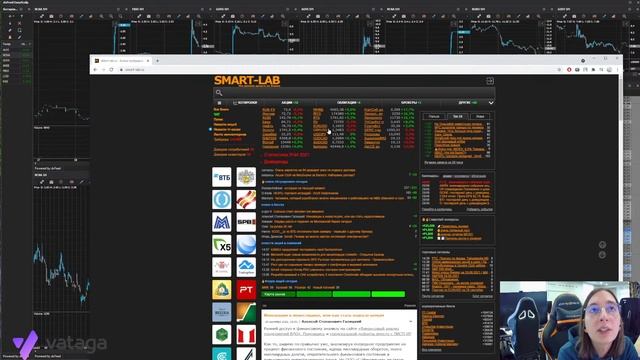
Task: Bookmark the page with star icon
Action: 559,70
